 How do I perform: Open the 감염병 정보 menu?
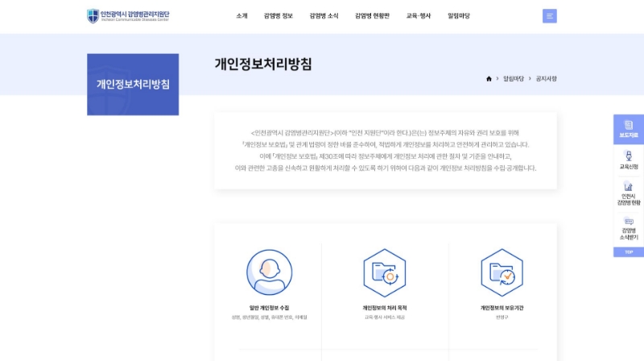click(x=278, y=16)
